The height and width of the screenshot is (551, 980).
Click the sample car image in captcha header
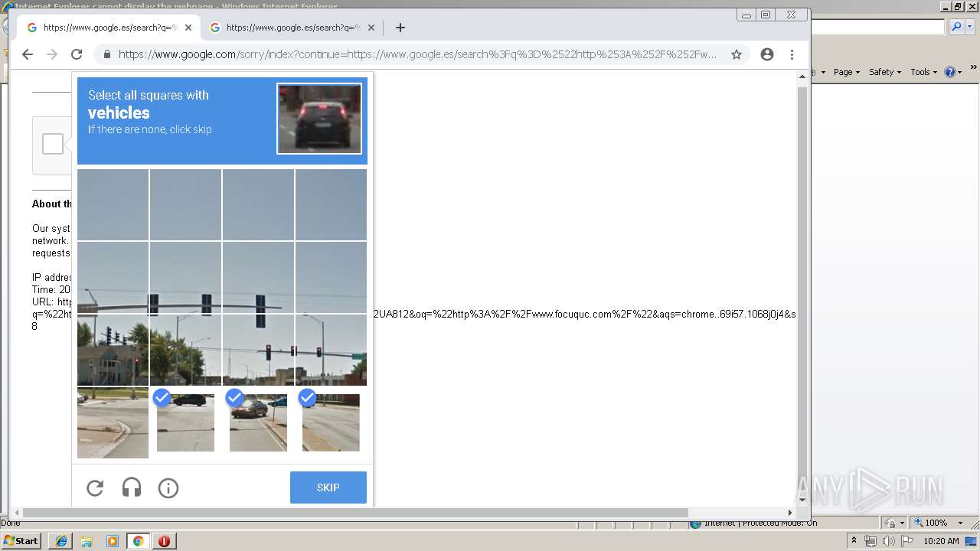(319, 119)
